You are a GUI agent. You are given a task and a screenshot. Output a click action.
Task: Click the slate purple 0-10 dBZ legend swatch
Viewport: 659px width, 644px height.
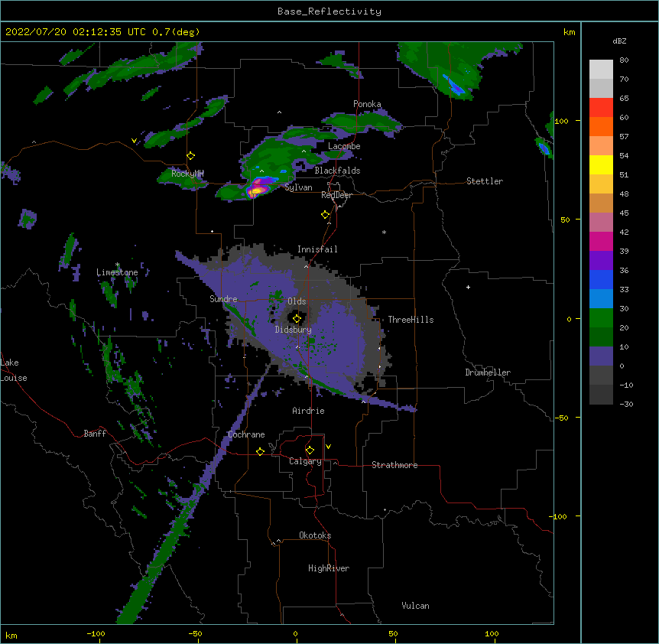coord(601,356)
